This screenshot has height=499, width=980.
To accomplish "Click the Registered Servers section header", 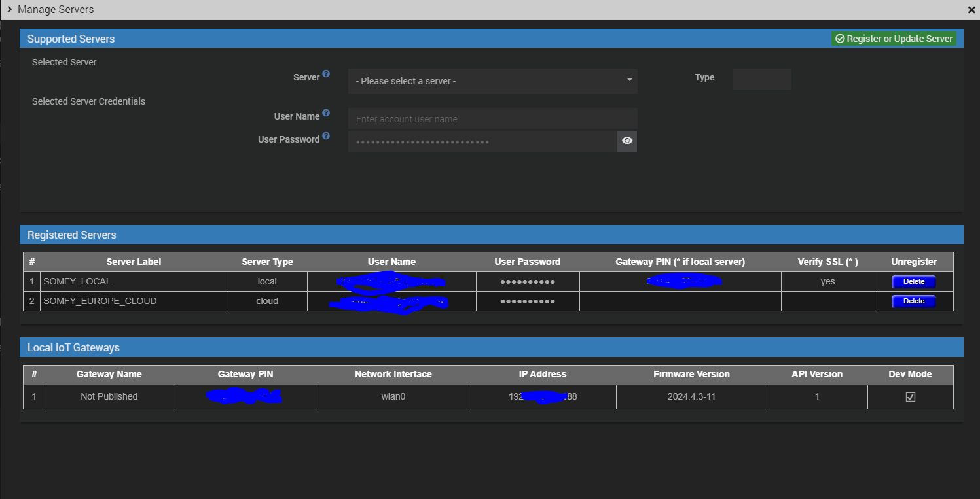I will point(72,235).
